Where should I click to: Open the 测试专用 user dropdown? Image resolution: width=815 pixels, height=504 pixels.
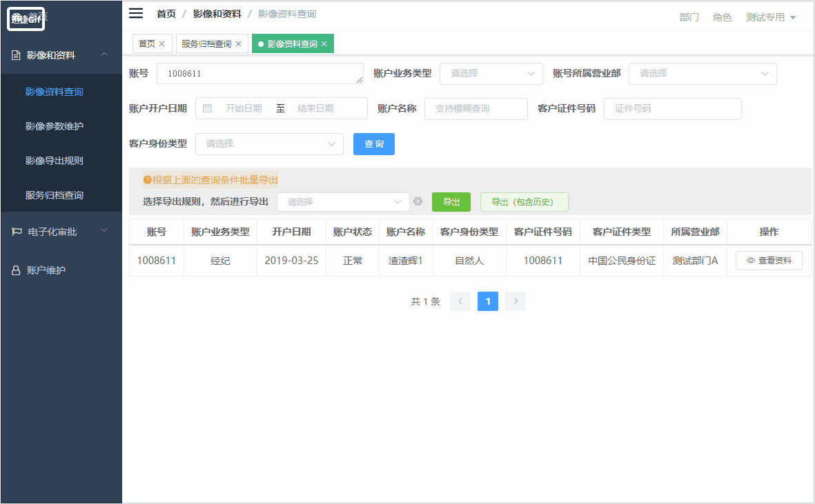pos(770,17)
